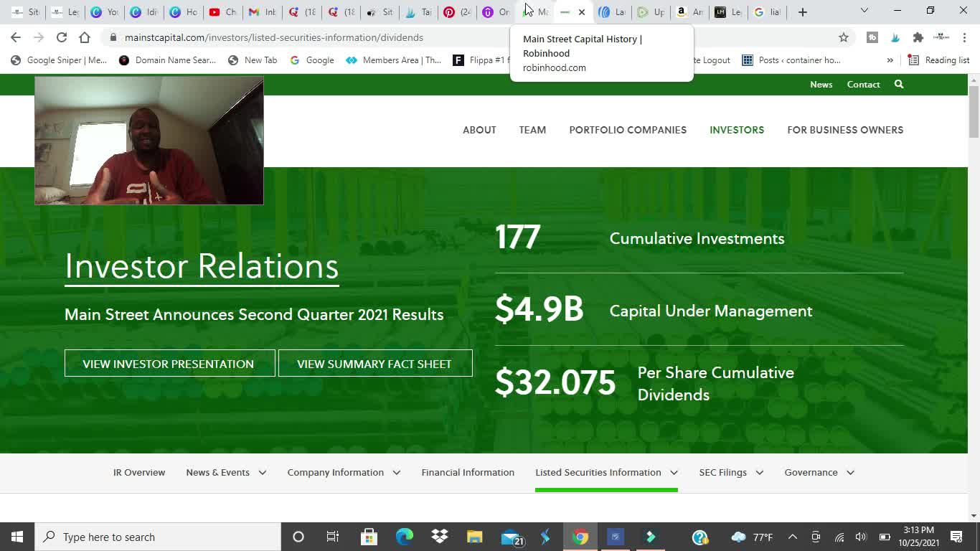Show hidden system tray icons

pos(793,537)
